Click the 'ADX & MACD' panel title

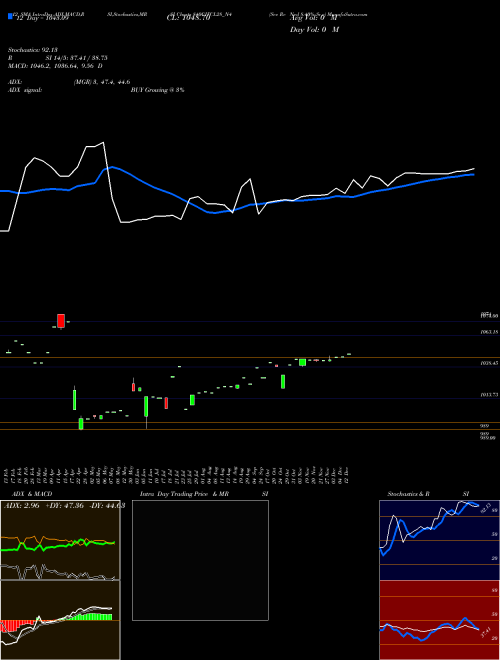point(32,494)
